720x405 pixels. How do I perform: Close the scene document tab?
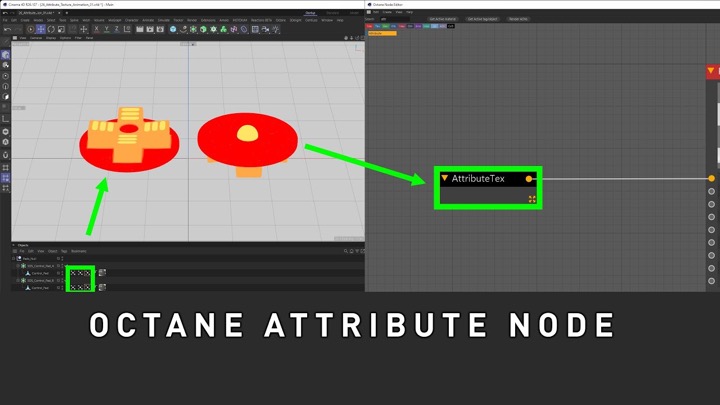[x=59, y=13]
